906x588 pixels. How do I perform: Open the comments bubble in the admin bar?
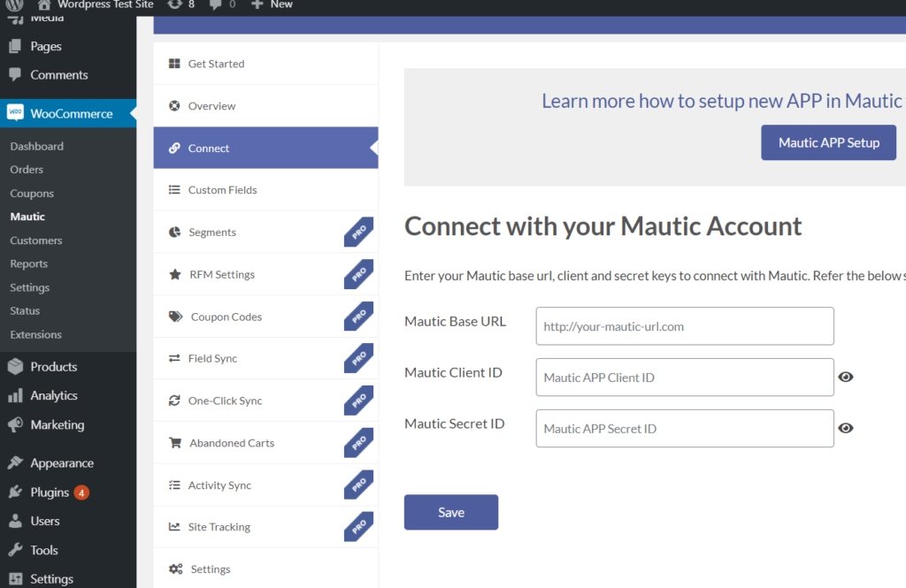coord(222,4)
